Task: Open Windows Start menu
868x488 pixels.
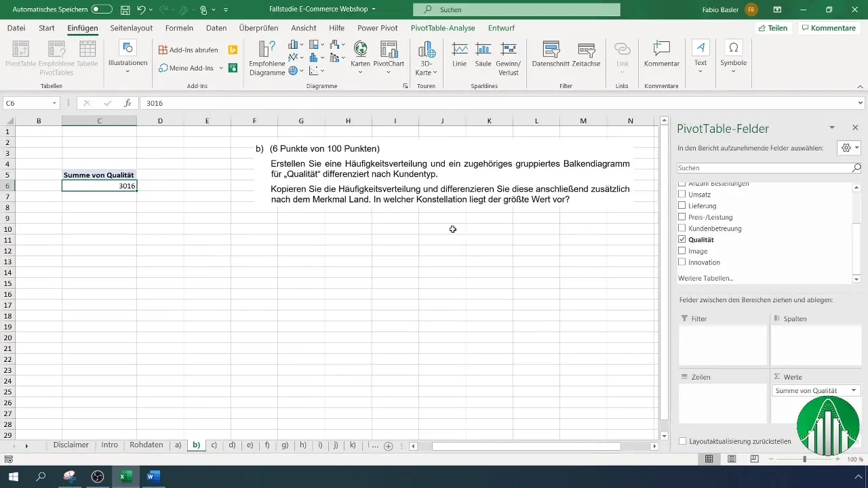Action: point(13,476)
